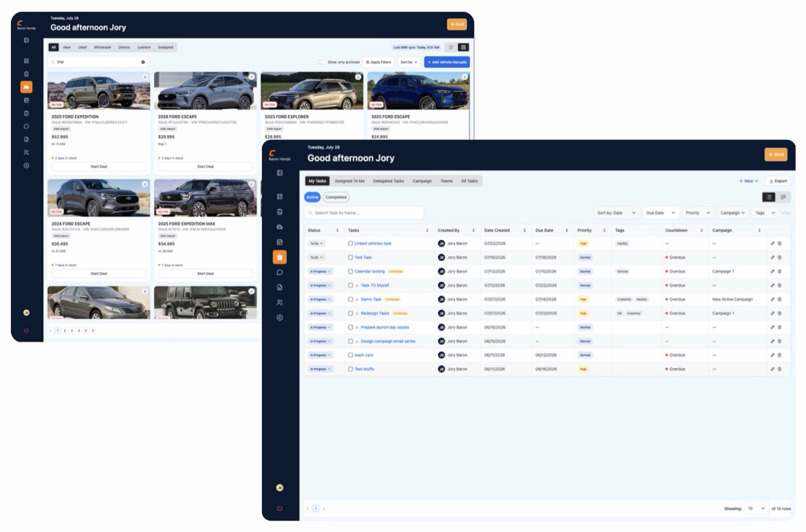Switch the Tasks window to board view

(783, 197)
